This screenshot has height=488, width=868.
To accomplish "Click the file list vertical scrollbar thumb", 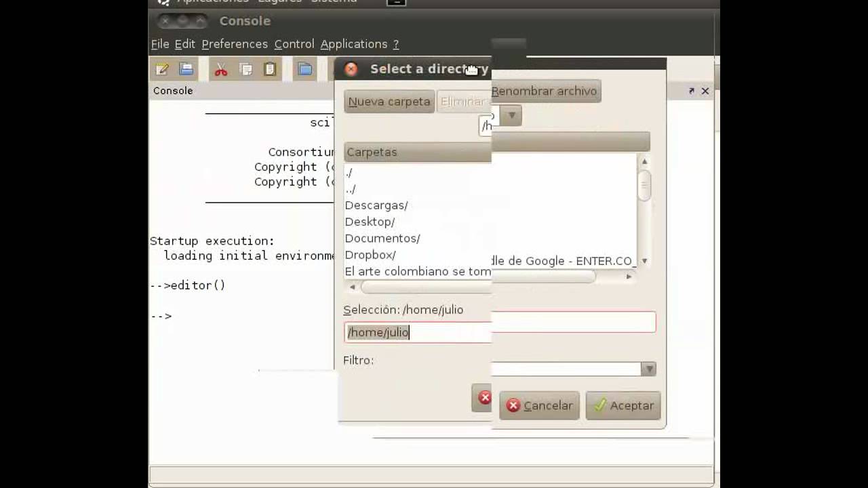I will tap(644, 185).
